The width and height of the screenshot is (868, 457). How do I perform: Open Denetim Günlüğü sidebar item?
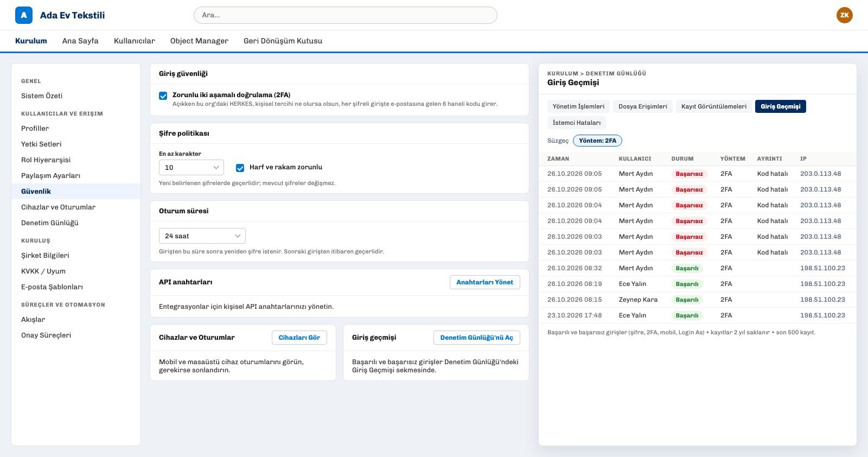point(76,223)
